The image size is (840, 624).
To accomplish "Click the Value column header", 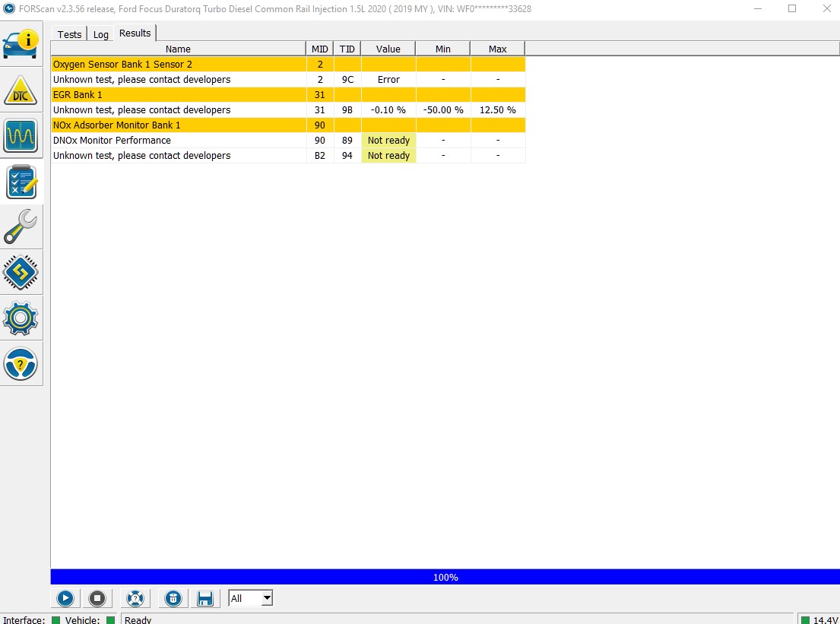I will (x=388, y=49).
